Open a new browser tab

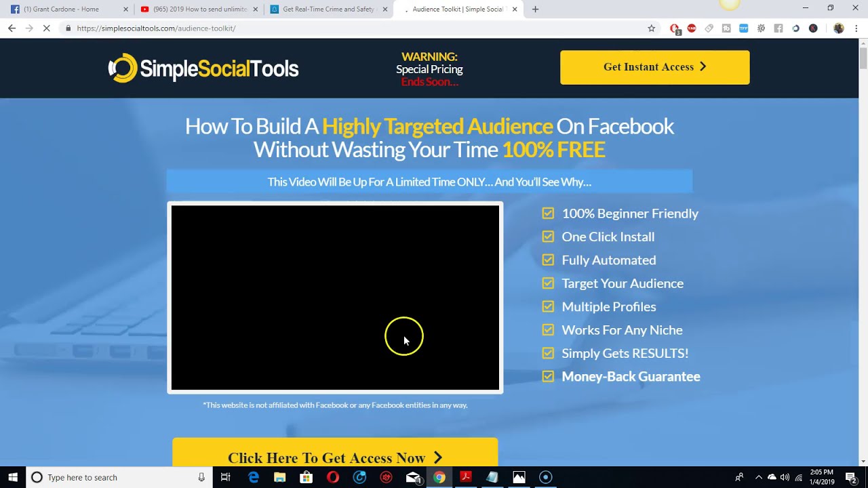[535, 9]
